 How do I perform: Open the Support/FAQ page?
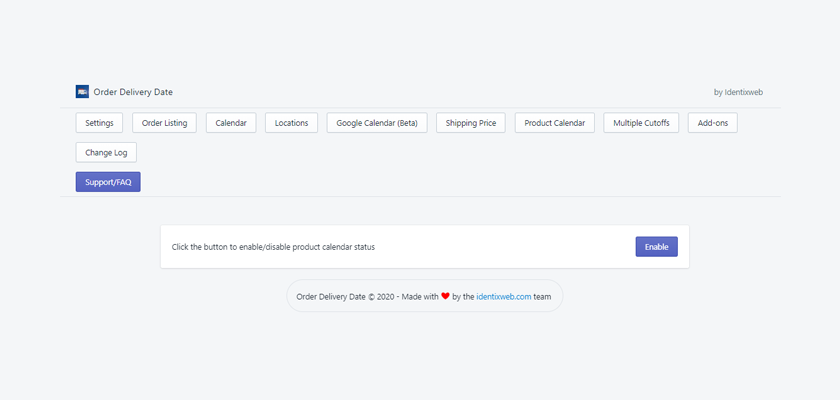pos(108,182)
